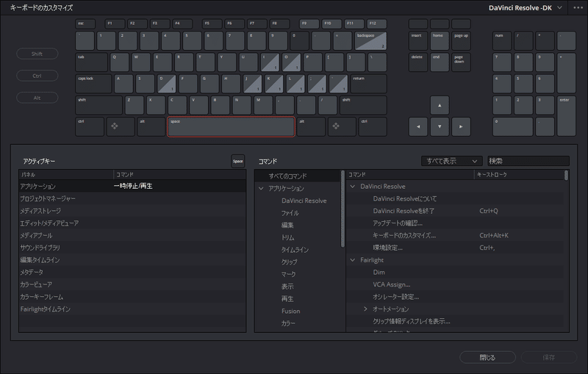Open the すべて表示 filter dropdown
Image resolution: width=588 pixels, height=374 pixels.
tap(451, 161)
